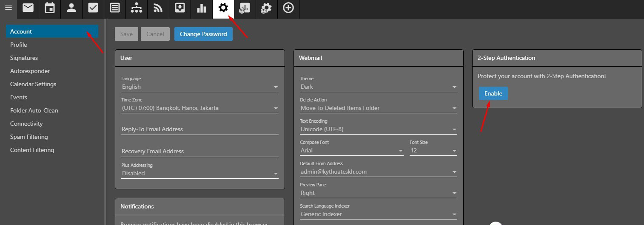Screen dimensions: 644x225
Task: Open the Notes icon
Action: coord(115,8)
